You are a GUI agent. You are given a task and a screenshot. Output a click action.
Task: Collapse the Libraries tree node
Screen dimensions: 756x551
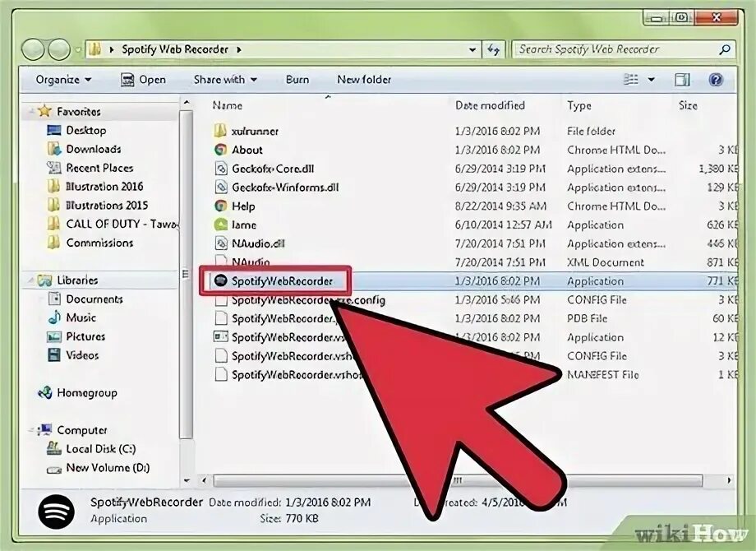pos(31,280)
